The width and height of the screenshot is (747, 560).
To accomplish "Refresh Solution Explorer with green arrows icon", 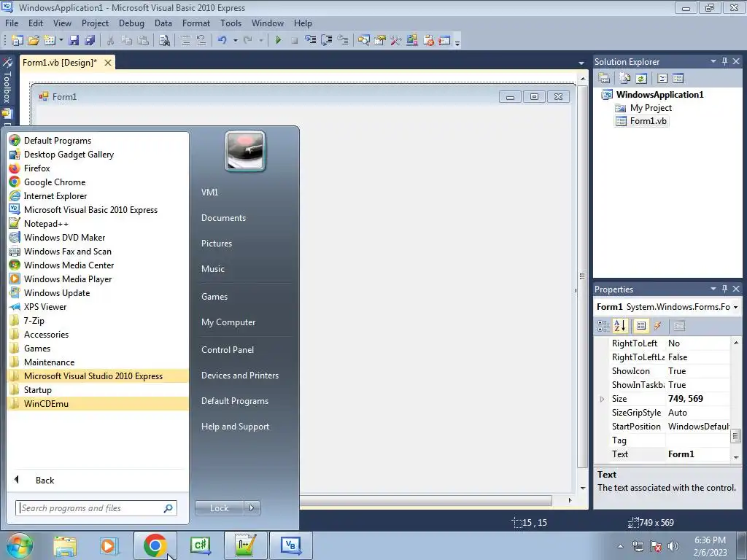I will point(641,78).
